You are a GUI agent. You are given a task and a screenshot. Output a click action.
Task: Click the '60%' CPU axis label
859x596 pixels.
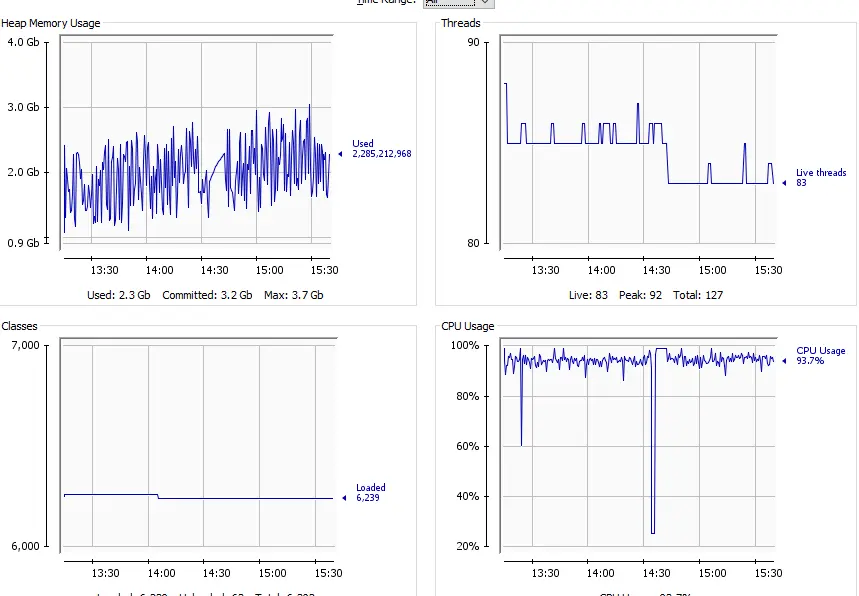(x=467, y=446)
